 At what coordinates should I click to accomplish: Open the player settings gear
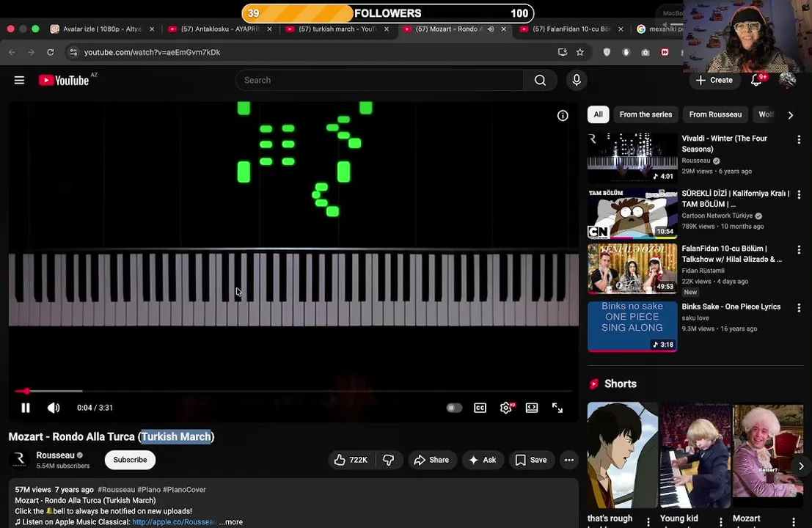(506, 408)
